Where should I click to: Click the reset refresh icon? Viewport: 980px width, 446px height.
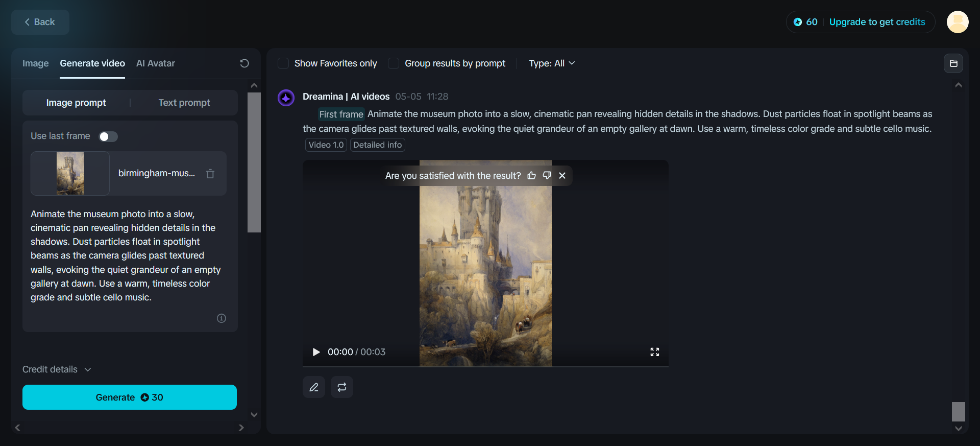pos(244,63)
